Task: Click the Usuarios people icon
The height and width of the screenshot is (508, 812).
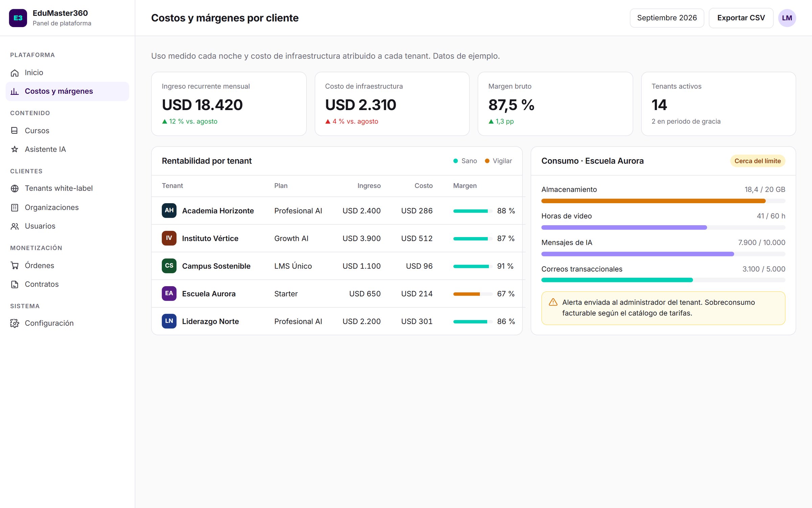Action: tap(15, 226)
